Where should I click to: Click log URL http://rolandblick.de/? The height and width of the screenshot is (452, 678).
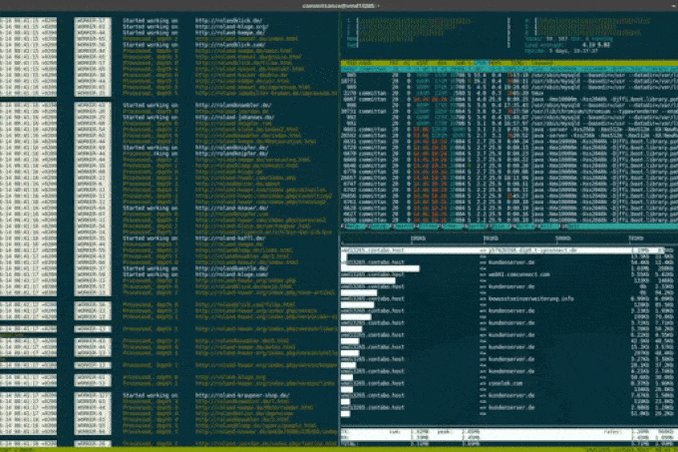tap(228, 20)
